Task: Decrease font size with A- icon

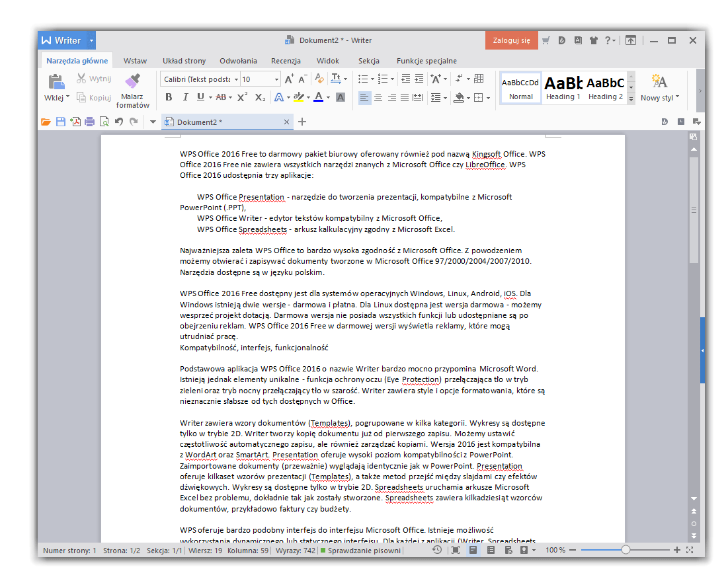Action: (303, 79)
